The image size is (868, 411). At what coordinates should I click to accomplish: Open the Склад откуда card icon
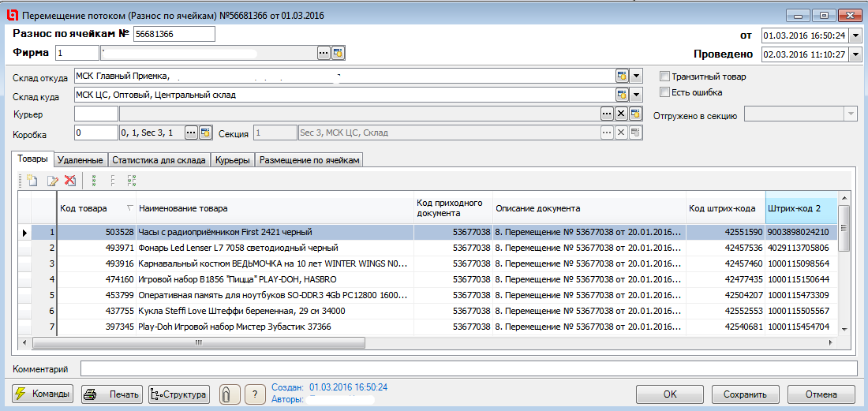[x=622, y=76]
